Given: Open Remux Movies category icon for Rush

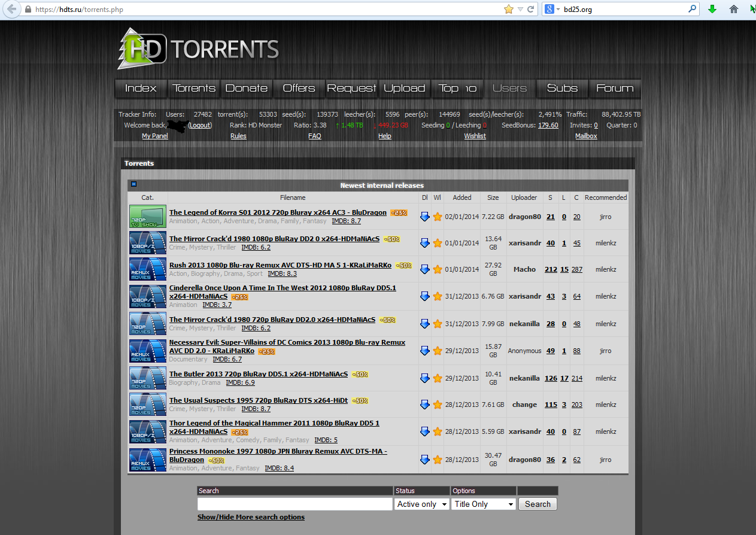Looking at the screenshot, I should (x=148, y=269).
